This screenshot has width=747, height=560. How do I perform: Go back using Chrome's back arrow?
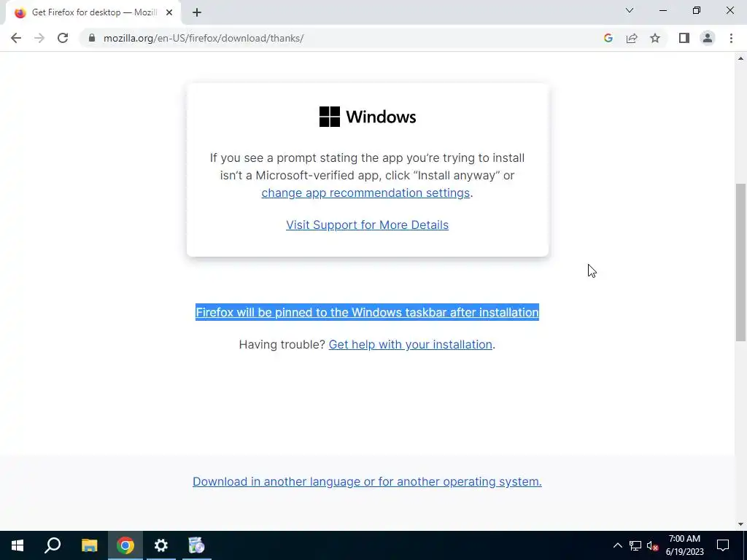click(x=16, y=38)
